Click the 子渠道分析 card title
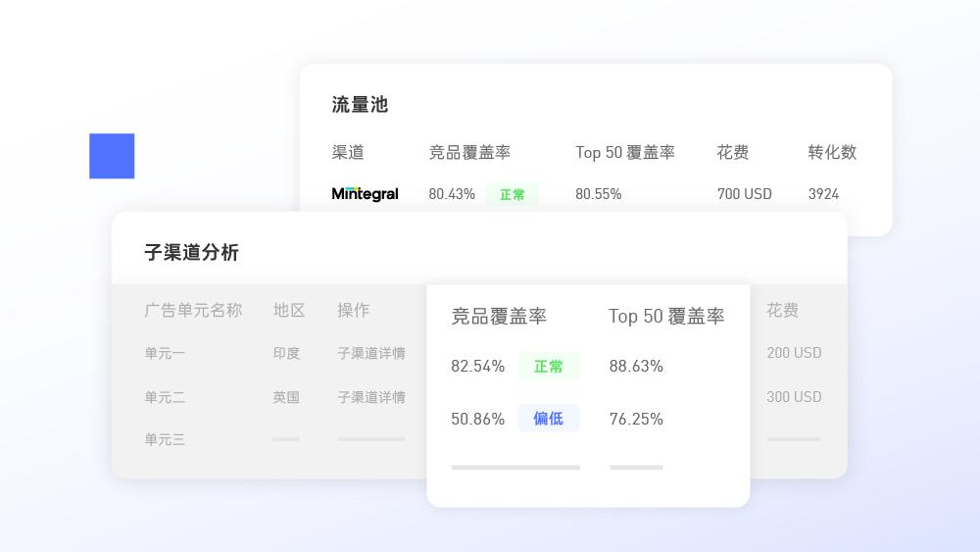The height and width of the screenshot is (552, 980). [x=191, y=252]
